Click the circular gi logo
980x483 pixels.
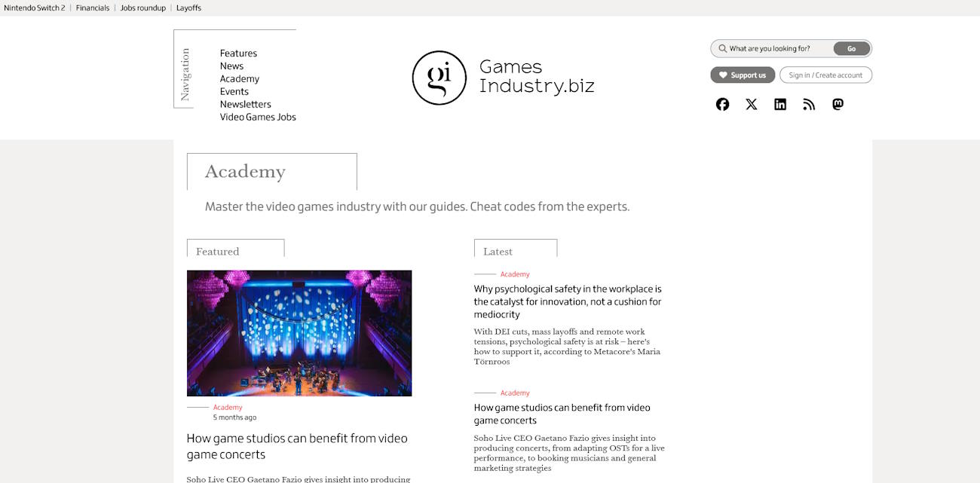click(439, 78)
